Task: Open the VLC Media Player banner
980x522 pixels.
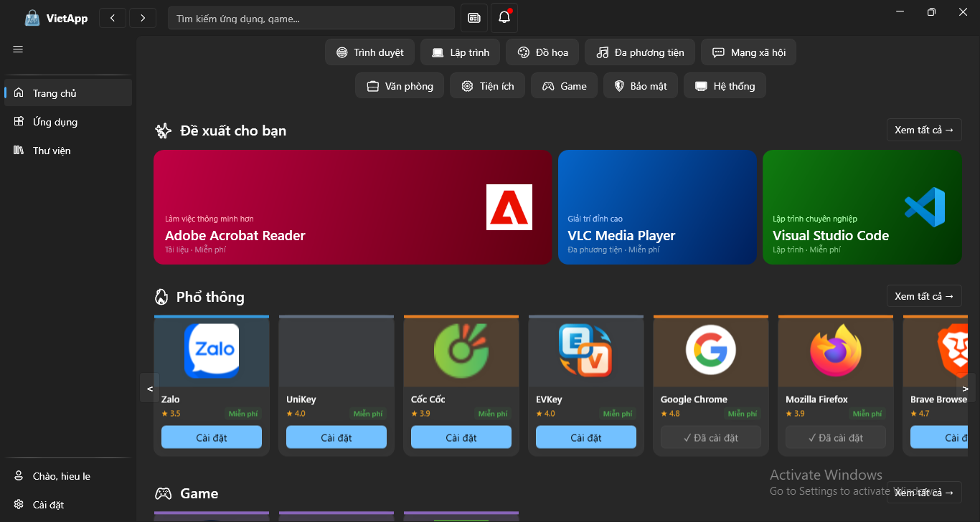Action: (x=658, y=207)
